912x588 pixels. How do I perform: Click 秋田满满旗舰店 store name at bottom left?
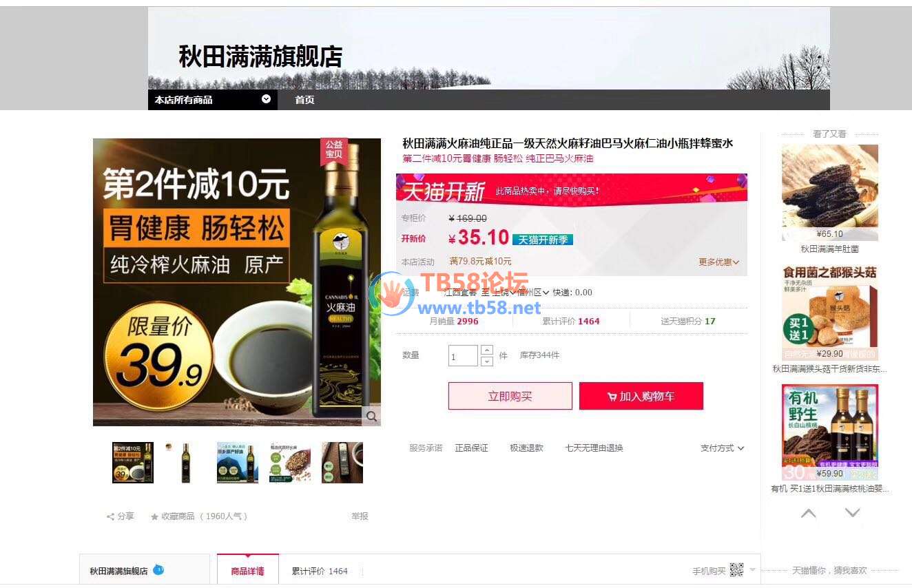[x=118, y=571]
